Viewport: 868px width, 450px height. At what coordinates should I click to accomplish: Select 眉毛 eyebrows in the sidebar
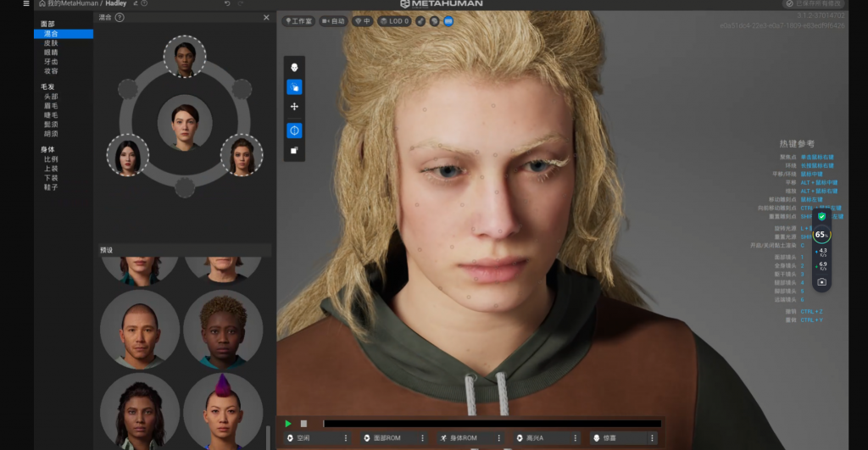tap(51, 106)
